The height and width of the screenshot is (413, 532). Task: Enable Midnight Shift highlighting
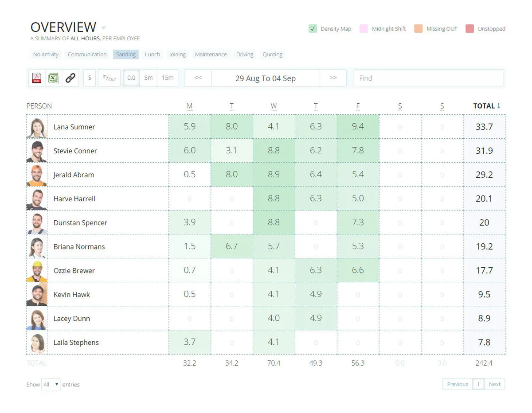pyautogui.click(x=364, y=29)
